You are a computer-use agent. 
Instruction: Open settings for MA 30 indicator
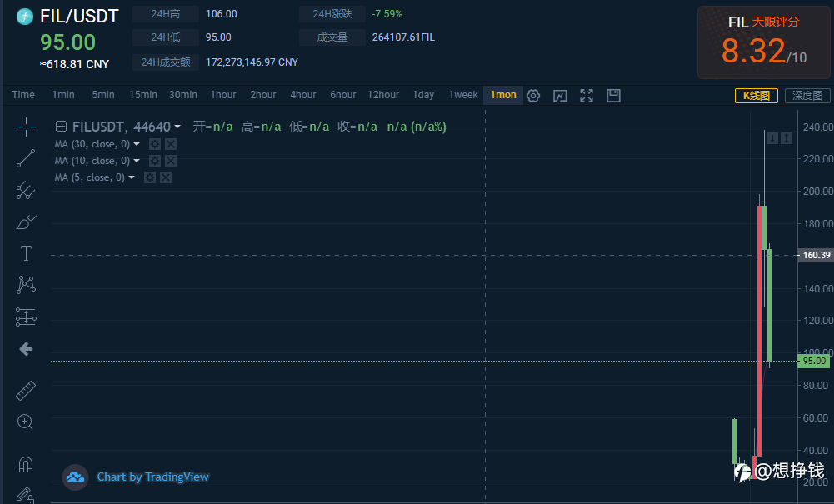155,144
